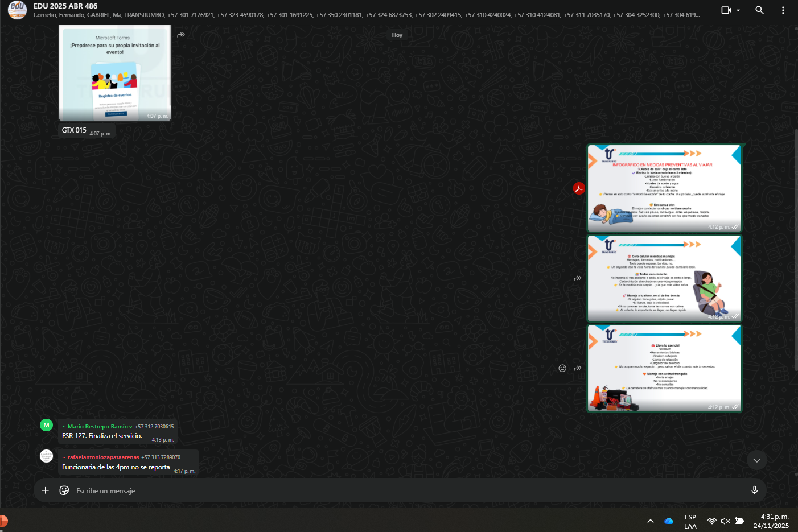Click rafaelantoniozapataarenas sender name
This screenshot has width=798, height=532.
point(103,457)
